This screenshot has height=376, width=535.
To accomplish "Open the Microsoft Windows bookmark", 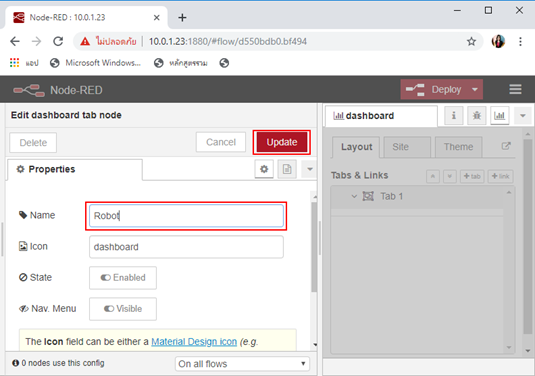I will (95, 63).
